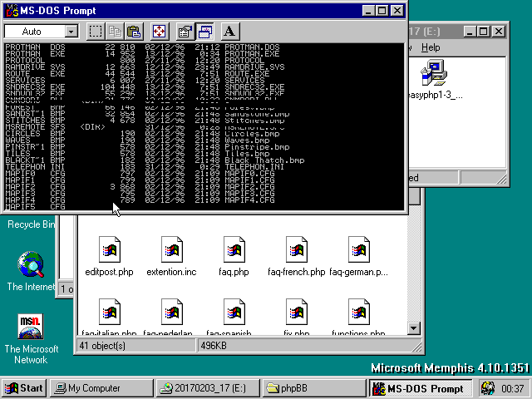
Task: Click the 'RAMDRIVE.SYS' line in DOS output
Action: (145, 67)
